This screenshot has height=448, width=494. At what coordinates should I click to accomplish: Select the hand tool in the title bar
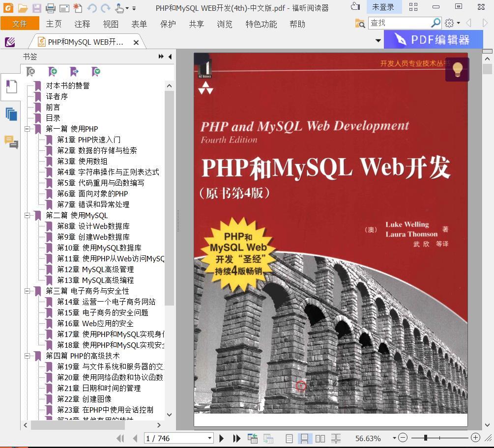point(119,8)
